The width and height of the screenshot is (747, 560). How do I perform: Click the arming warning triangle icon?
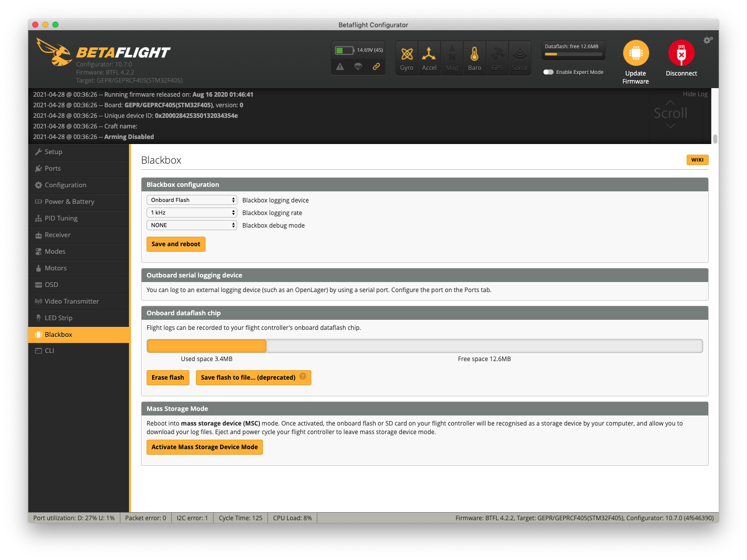[340, 66]
